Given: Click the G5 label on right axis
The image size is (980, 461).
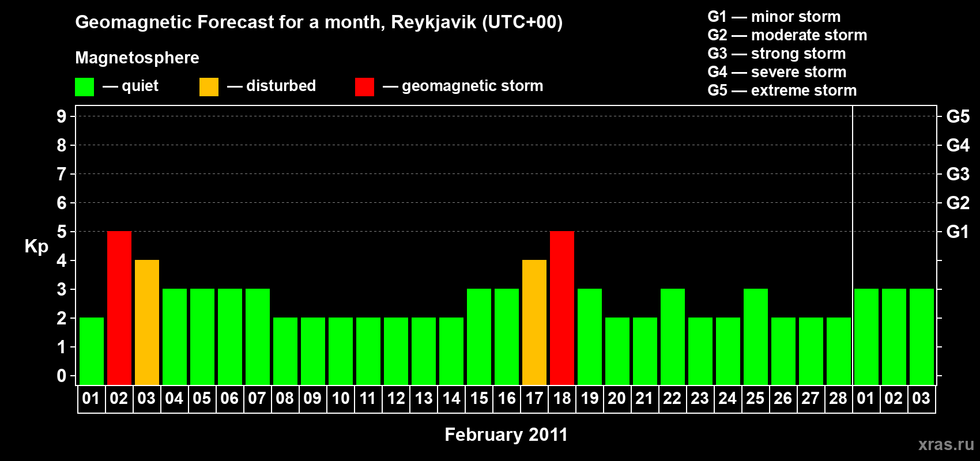Looking at the screenshot, I should (958, 116).
